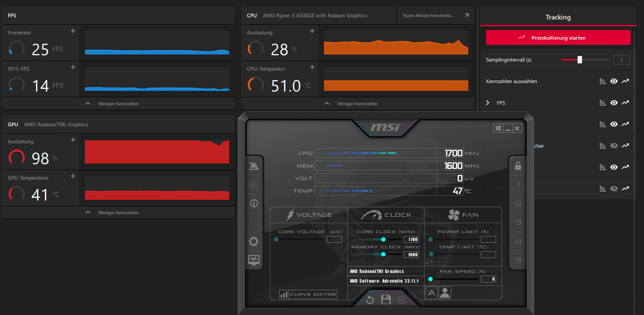The image size is (644, 315).
Task: Click the Fan Speed slider handle
Action: tap(430, 279)
